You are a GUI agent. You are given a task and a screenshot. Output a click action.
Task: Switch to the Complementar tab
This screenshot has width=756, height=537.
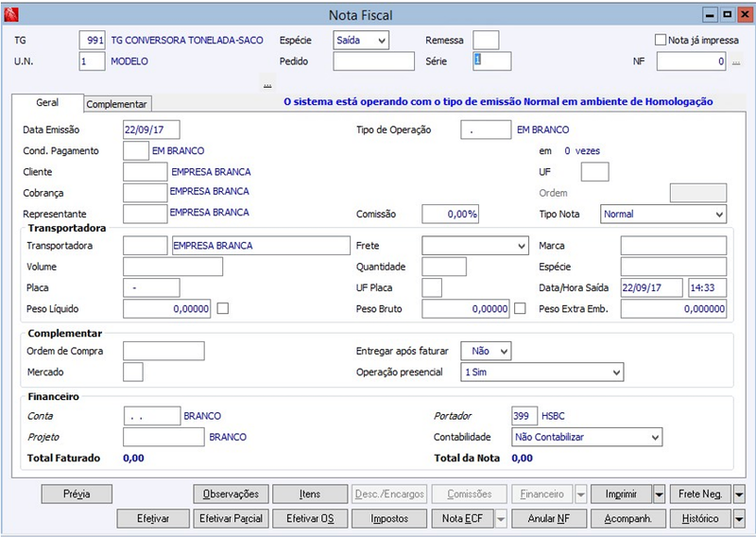coord(116,104)
